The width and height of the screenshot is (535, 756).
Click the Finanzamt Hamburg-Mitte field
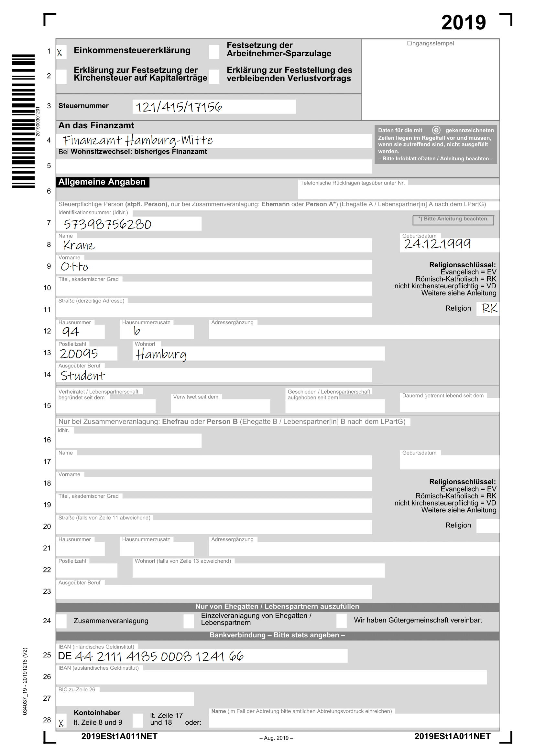pos(214,141)
